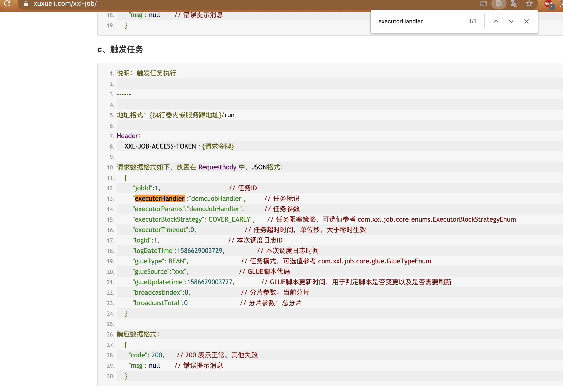Click the highlighted executorHandler text
The image size is (563, 392).
pyautogui.click(x=160, y=198)
